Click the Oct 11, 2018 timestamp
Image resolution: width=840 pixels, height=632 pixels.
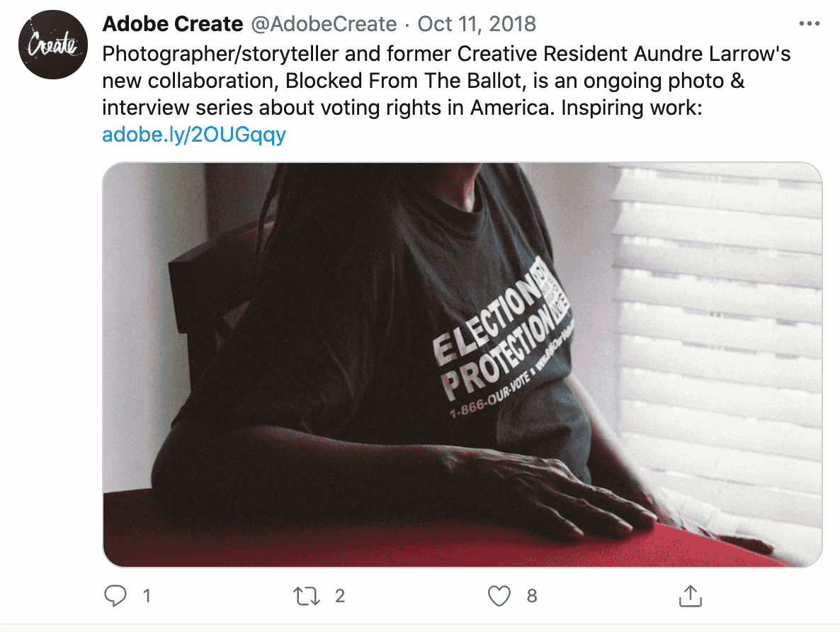[x=477, y=24]
